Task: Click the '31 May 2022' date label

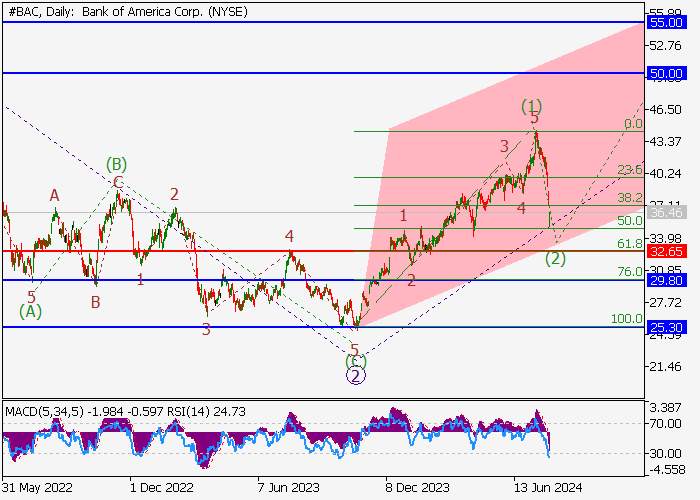Action: tap(38, 487)
